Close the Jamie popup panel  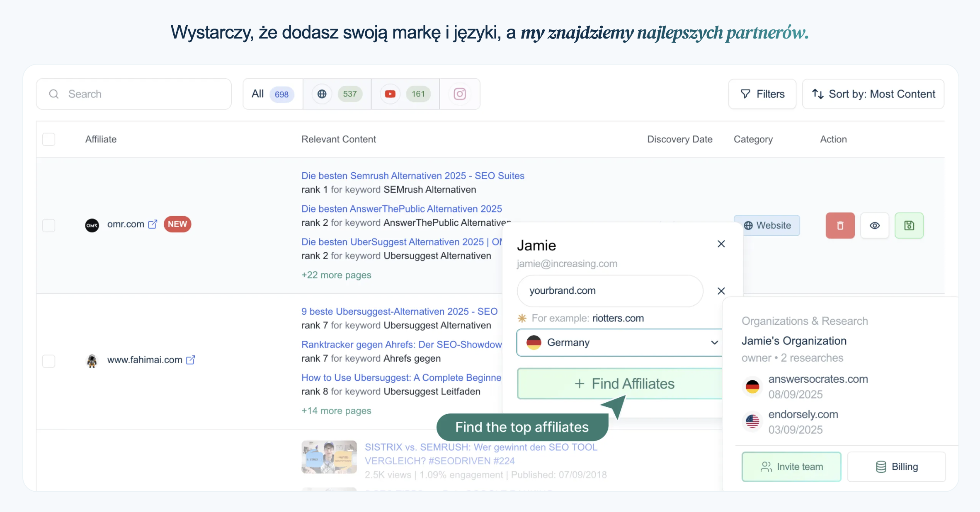point(721,244)
